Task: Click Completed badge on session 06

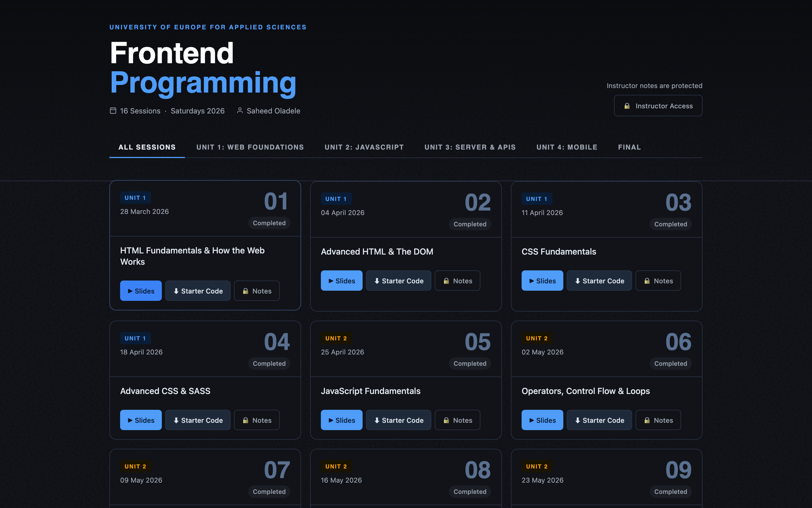Action: pos(670,364)
